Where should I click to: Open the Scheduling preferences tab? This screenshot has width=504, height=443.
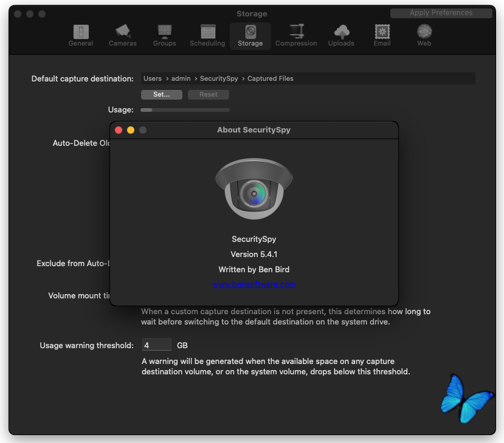pos(207,36)
